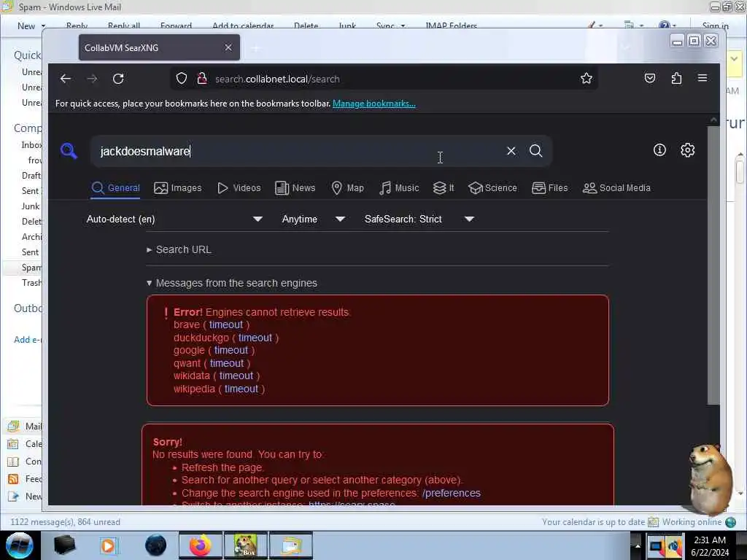This screenshot has height=560, width=747.
Task: Click the taskbar clock showing 2:31 AM
Action: pyautogui.click(x=710, y=546)
